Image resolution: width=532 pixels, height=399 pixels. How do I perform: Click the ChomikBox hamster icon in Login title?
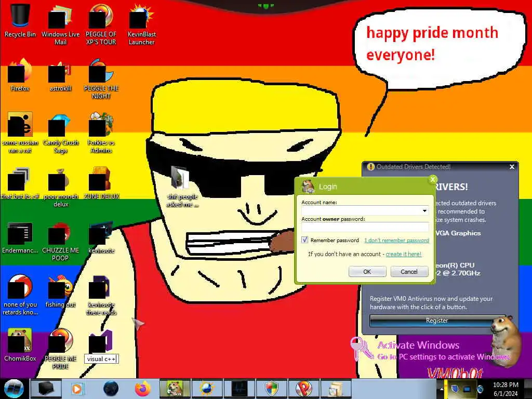coord(308,187)
